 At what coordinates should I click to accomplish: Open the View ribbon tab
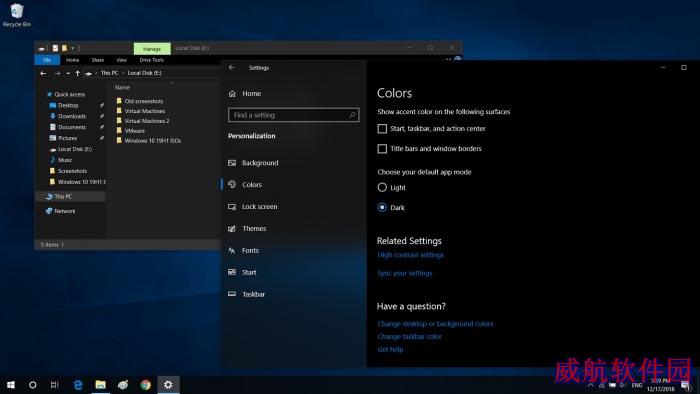click(x=121, y=60)
